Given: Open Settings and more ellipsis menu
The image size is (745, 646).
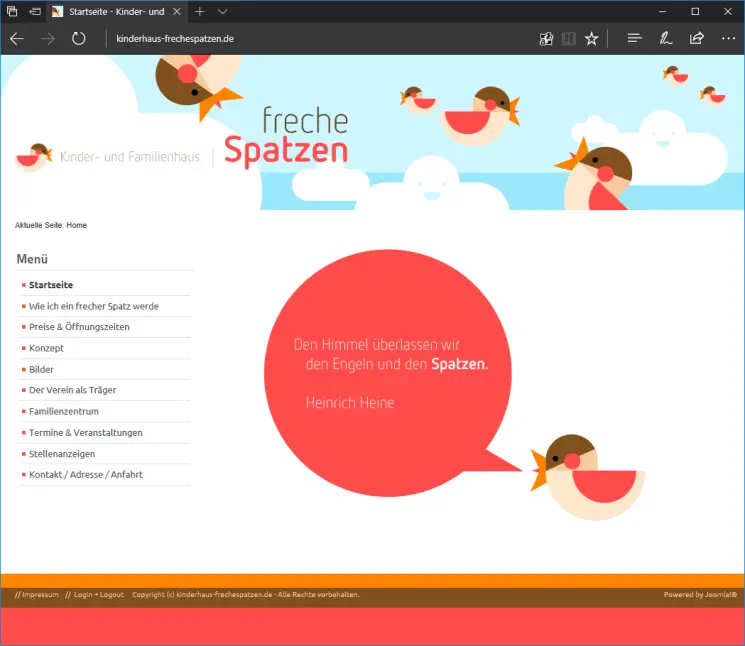Looking at the screenshot, I should [728, 39].
